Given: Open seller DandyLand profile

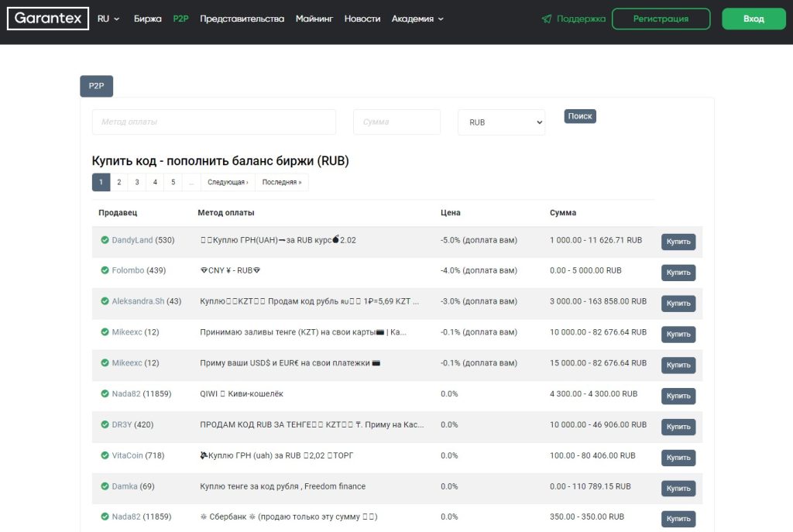Looking at the screenshot, I should [x=132, y=240].
